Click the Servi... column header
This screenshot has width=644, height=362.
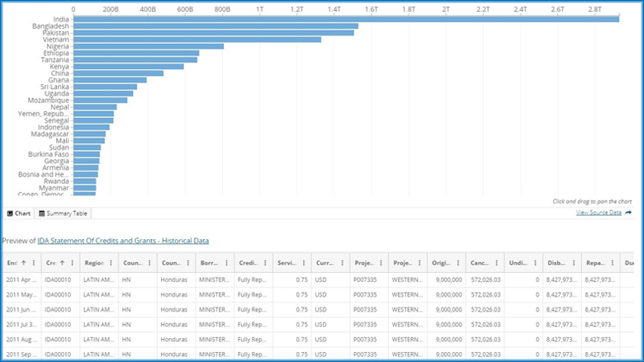(x=292, y=263)
